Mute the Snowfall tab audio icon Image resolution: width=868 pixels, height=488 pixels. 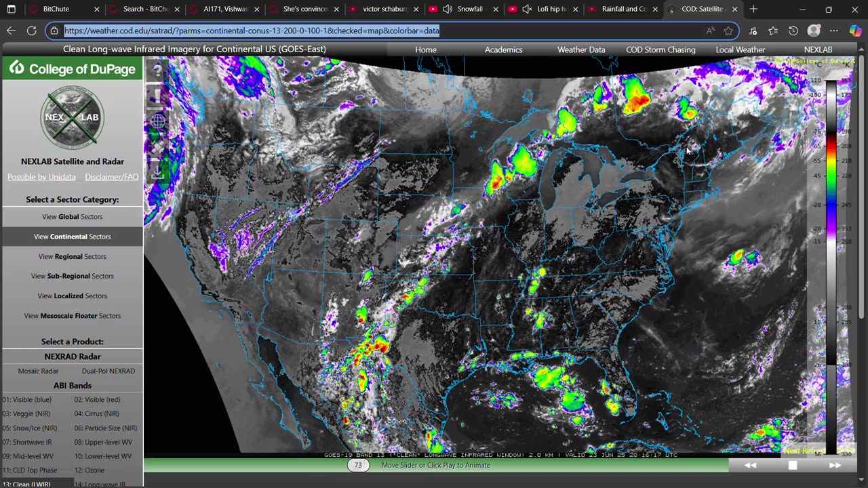coord(448,9)
